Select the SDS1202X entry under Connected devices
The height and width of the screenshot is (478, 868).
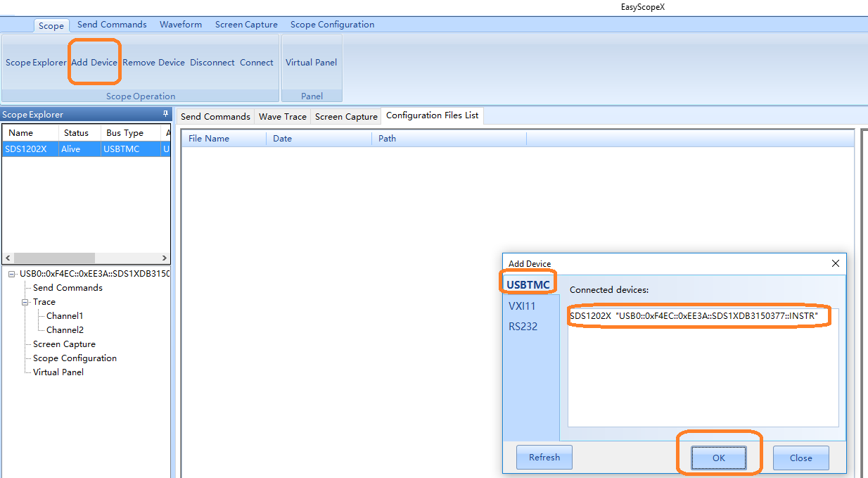tap(694, 317)
